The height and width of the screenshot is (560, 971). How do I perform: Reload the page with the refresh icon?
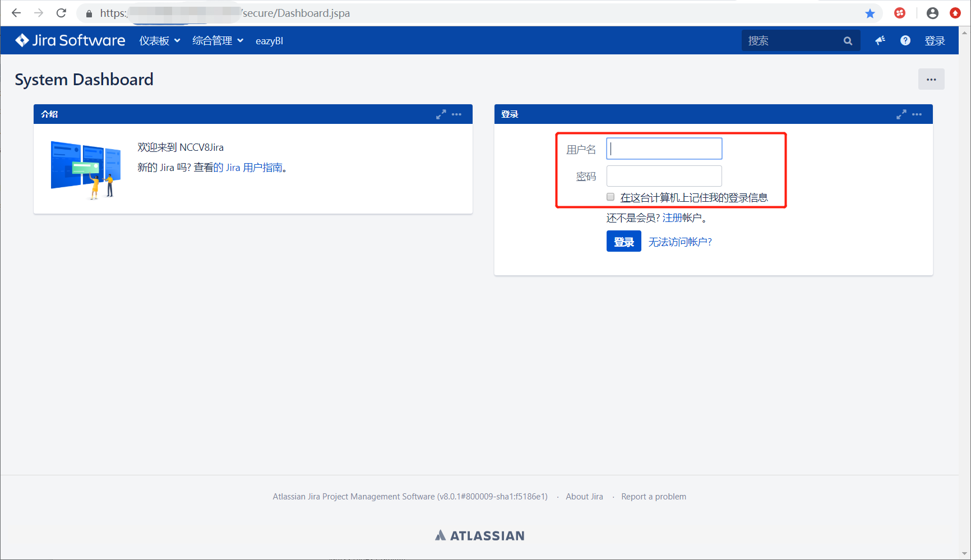(62, 13)
